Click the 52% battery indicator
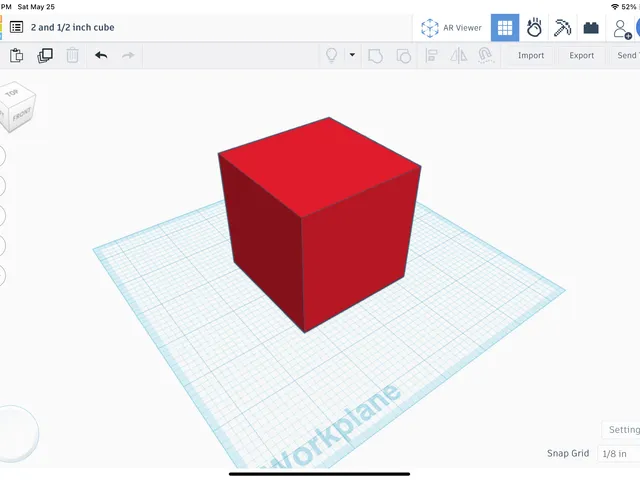This screenshot has width=640, height=480. pos(629,7)
